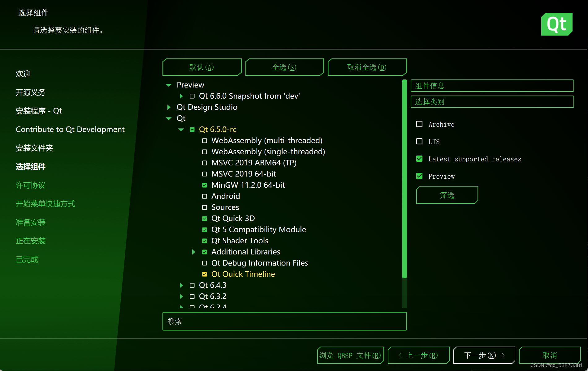Uncheck the Preview category filter
Image resolution: width=588 pixels, height=371 pixels.
pos(419,176)
